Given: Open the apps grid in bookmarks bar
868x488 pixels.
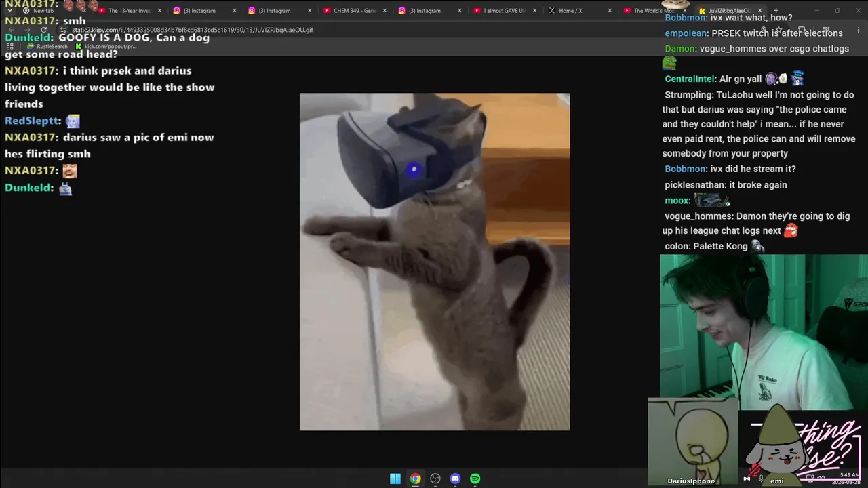Looking at the screenshot, I should tap(9, 46).
